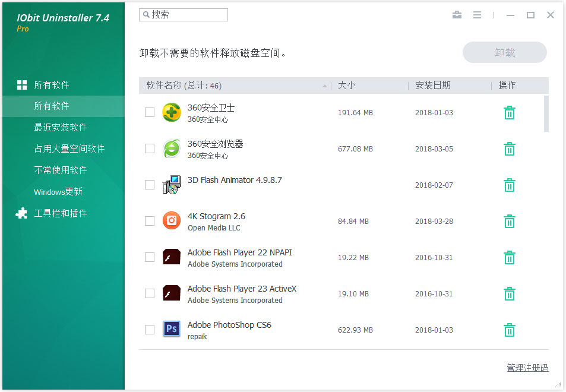This screenshot has height=392, width=566.
Task: Sort by 软件名称 column header arrow
Action: click(x=325, y=86)
